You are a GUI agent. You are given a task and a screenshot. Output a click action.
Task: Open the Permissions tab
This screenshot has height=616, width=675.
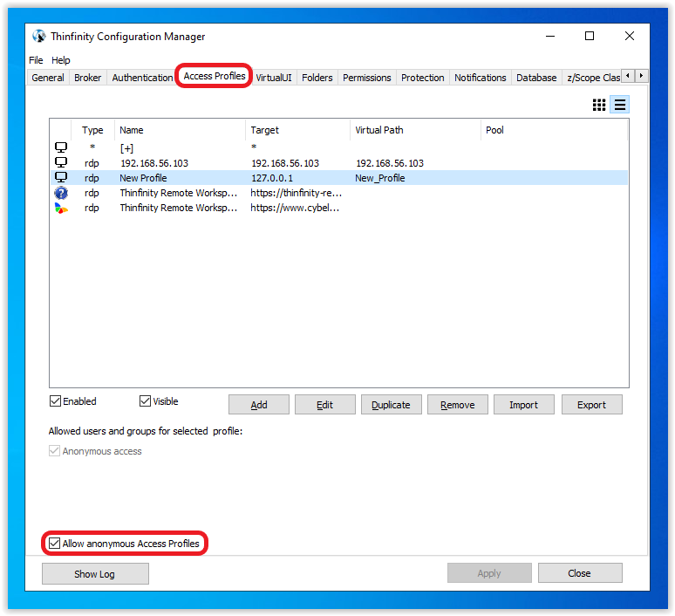[367, 78]
